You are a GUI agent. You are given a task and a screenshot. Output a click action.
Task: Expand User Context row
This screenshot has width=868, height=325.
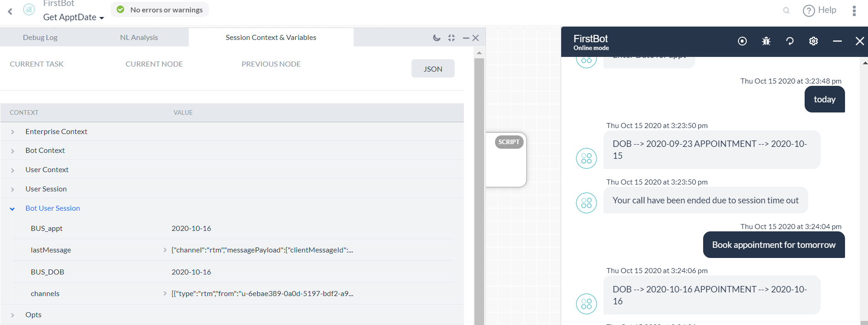[x=12, y=170]
